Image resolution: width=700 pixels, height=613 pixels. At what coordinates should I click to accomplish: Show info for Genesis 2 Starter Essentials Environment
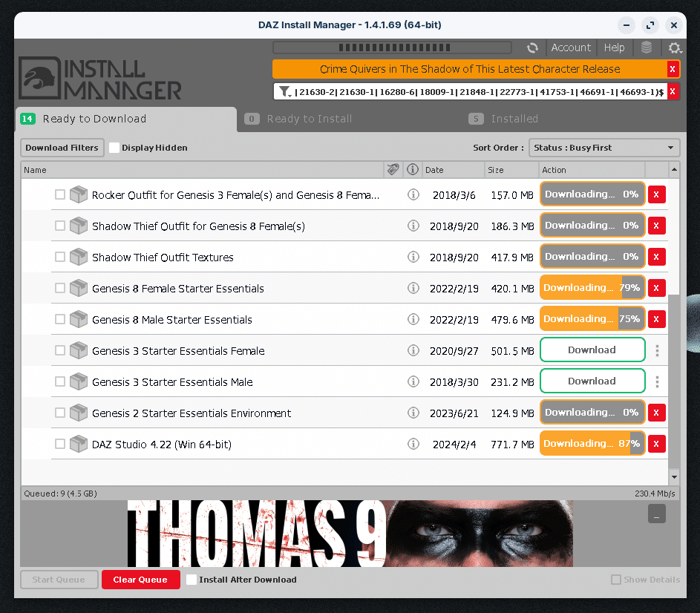pyautogui.click(x=413, y=413)
